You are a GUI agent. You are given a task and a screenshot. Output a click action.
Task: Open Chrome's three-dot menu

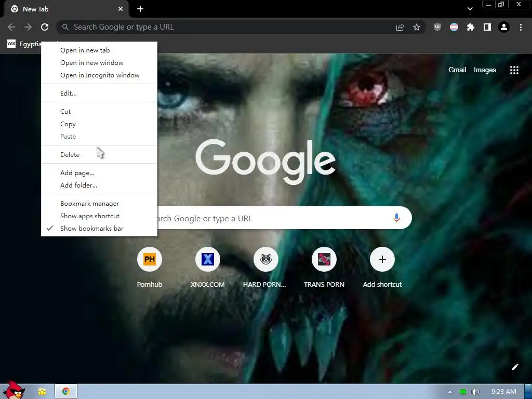pyautogui.click(x=521, y=27)
